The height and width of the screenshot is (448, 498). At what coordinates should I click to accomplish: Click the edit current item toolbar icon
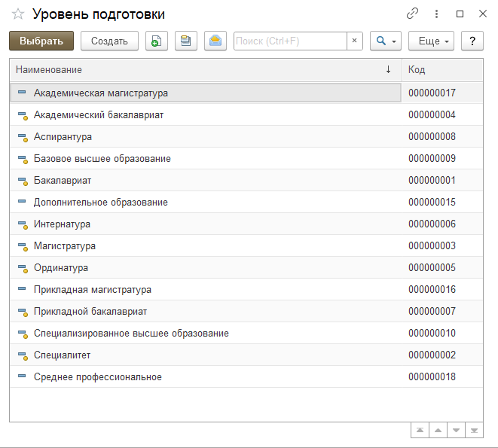[x=186, y=41]
